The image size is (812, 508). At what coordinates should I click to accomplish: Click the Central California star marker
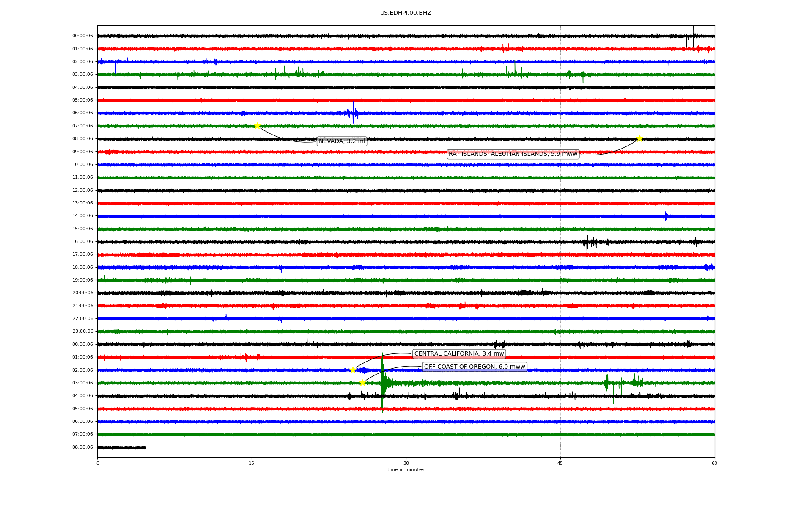tap(353, 370)
